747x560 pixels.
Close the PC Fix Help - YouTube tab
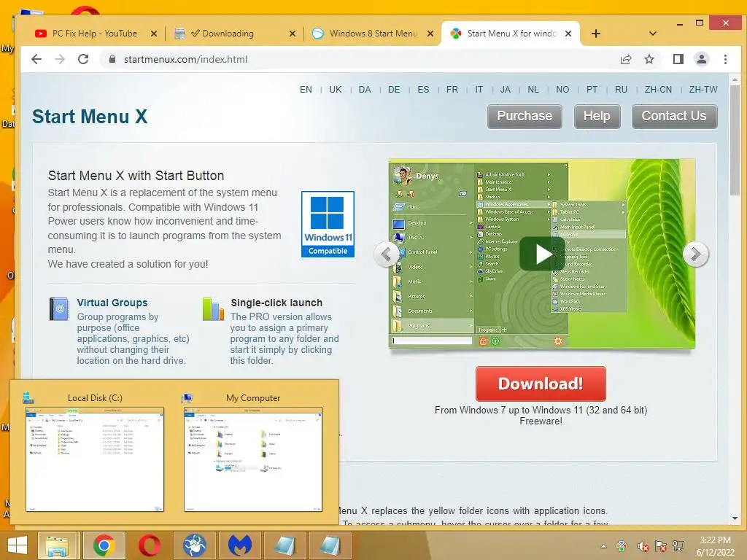tap(153, 34)
